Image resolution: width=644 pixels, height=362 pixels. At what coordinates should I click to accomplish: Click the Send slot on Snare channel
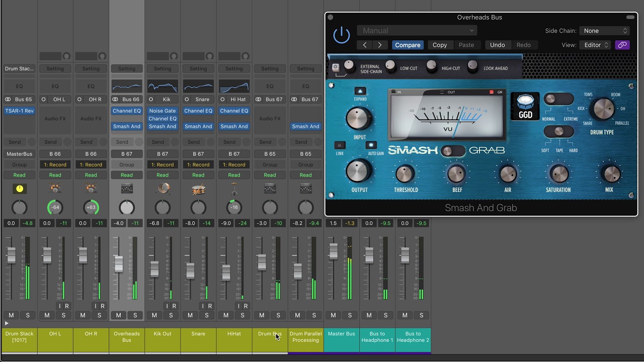click(x=194, y=142)
